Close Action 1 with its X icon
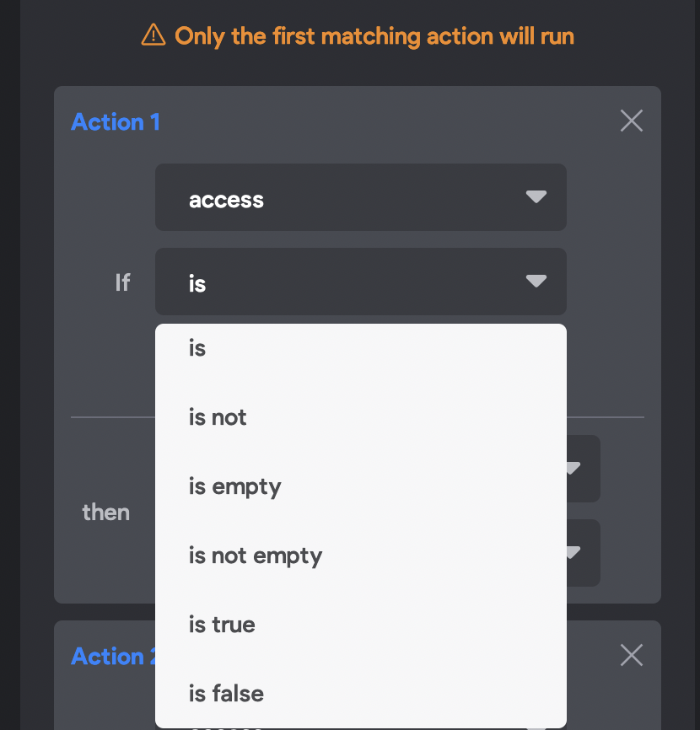The width and height of the screenshot is (700, 730). (x=631, y=121)
